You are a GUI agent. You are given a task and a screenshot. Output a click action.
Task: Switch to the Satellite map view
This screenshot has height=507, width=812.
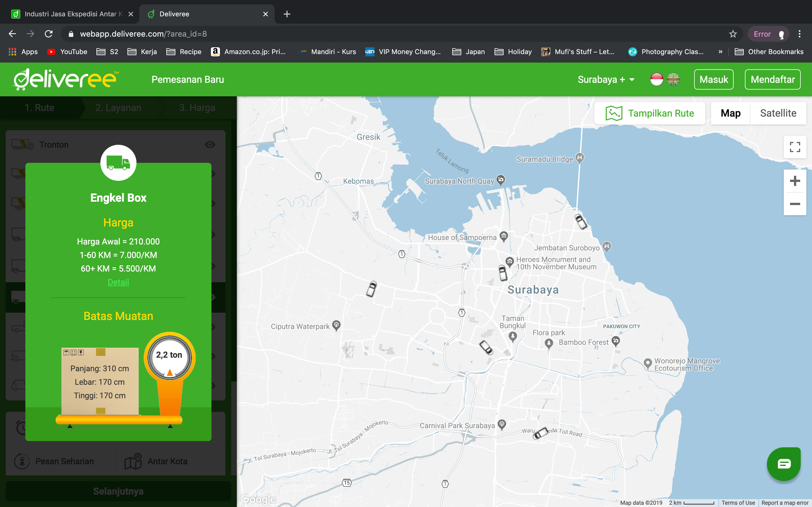click(778, 113)
